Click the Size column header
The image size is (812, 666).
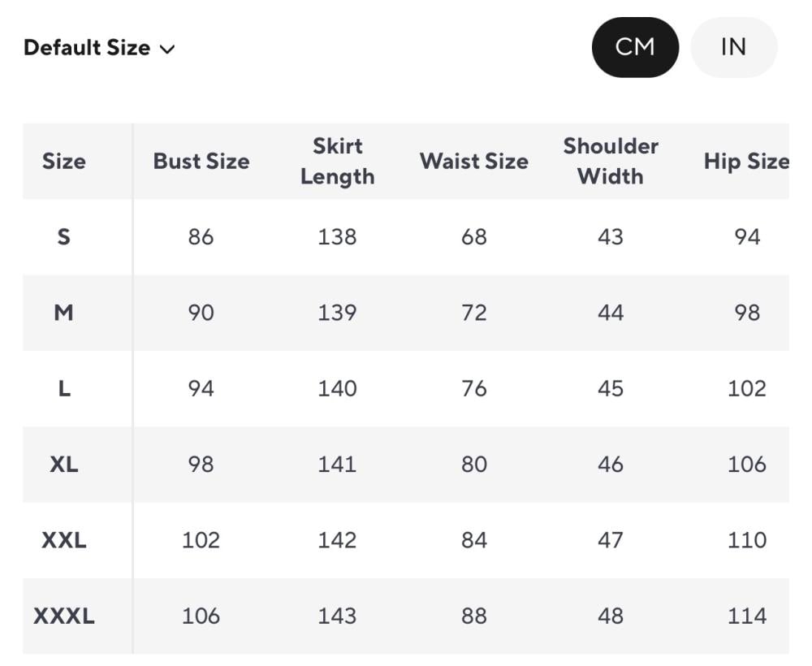click(x=64, y=161)
